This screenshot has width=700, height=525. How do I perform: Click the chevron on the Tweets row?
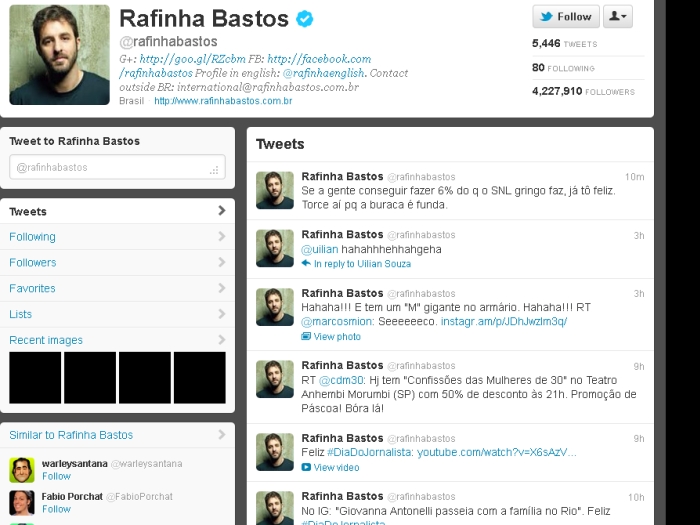click(x=221, y=211)
